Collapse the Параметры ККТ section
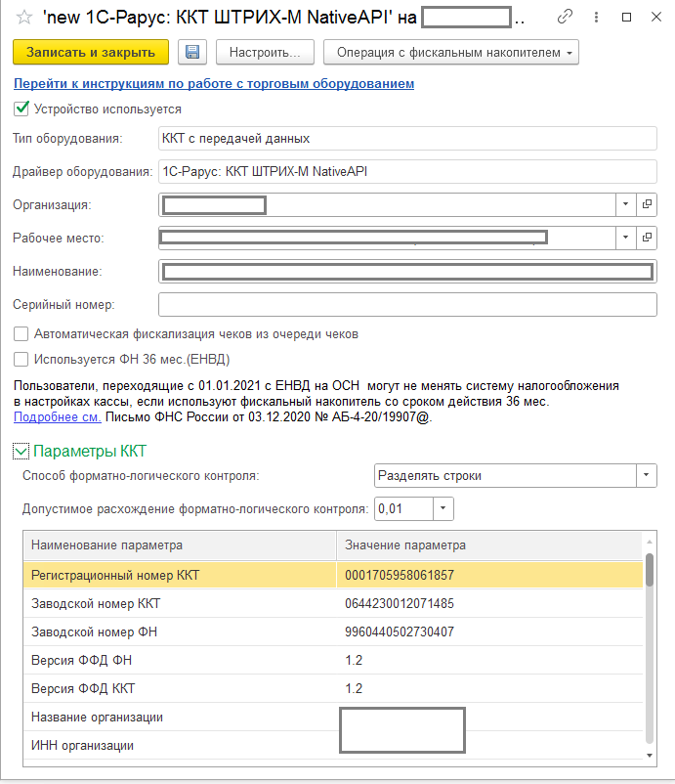 coord(21,452)
